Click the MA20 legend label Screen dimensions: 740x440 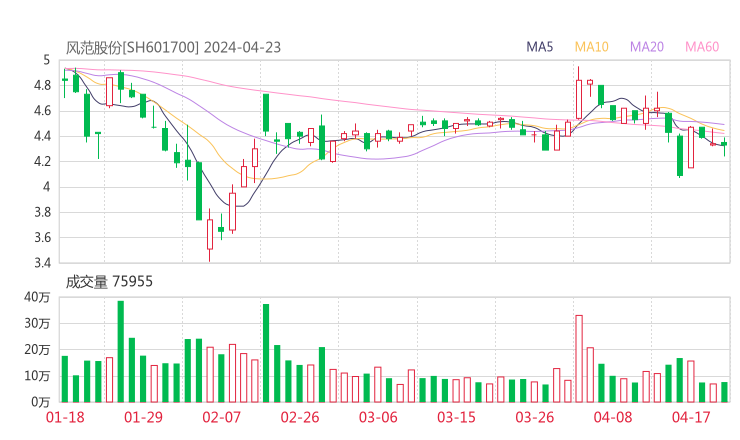pyautogui.click(x=647, y=47)
